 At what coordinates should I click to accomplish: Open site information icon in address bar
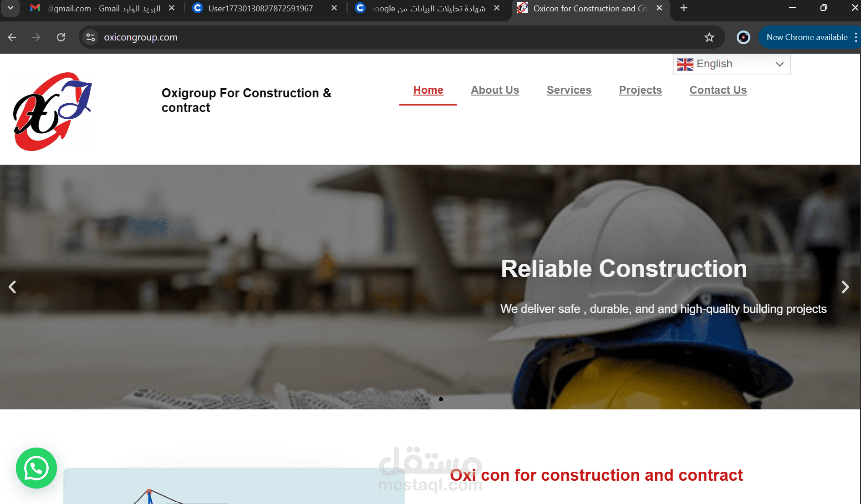(x=91, y=37)
